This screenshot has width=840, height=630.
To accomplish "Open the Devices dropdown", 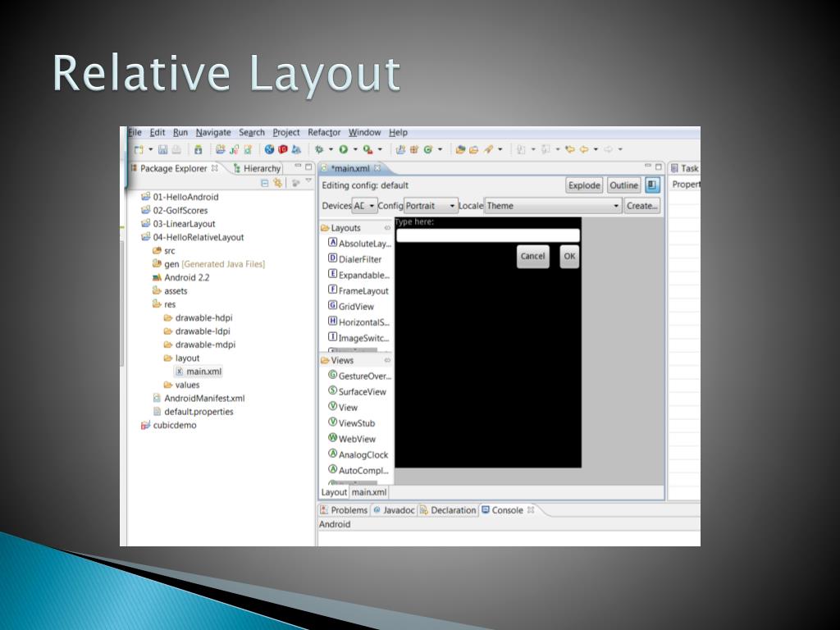I will tap(365, 206).
